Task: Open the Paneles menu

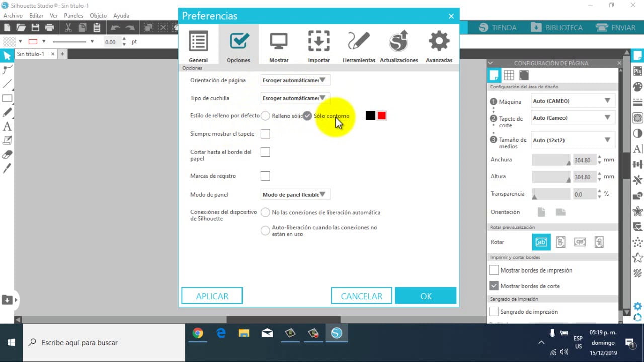Action: tap(73, 16)
